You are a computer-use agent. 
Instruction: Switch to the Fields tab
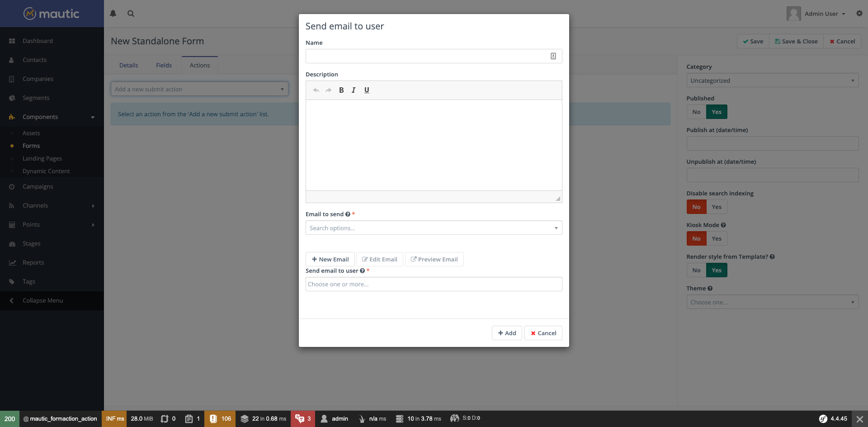pyautogui.click(x=164, y=65)
